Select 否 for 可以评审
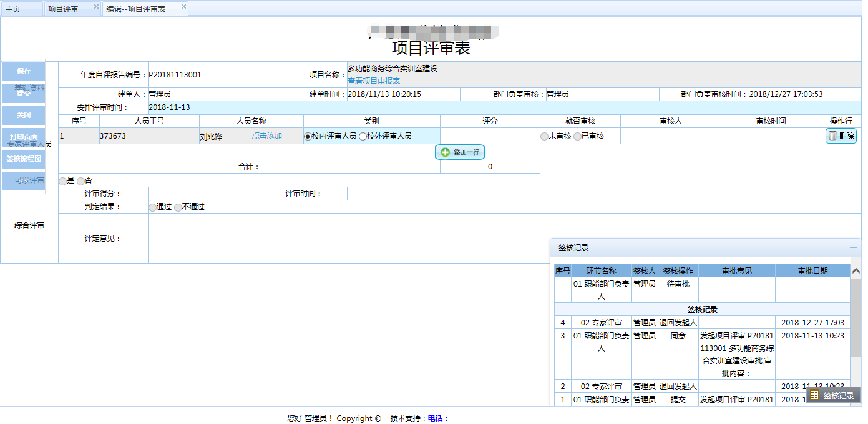Screen dimensions: 868x424 (x=80, y=181)
